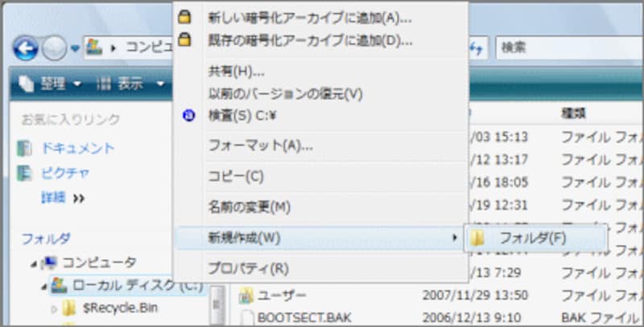Viewport: 644px width, 327px height.
Task: Click the フォルダ panel header
Action: (46, 238)
